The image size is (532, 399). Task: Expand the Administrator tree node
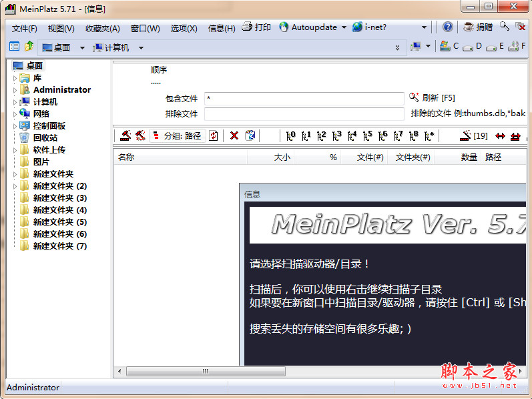pyautogui.click(x=15, y=90)
